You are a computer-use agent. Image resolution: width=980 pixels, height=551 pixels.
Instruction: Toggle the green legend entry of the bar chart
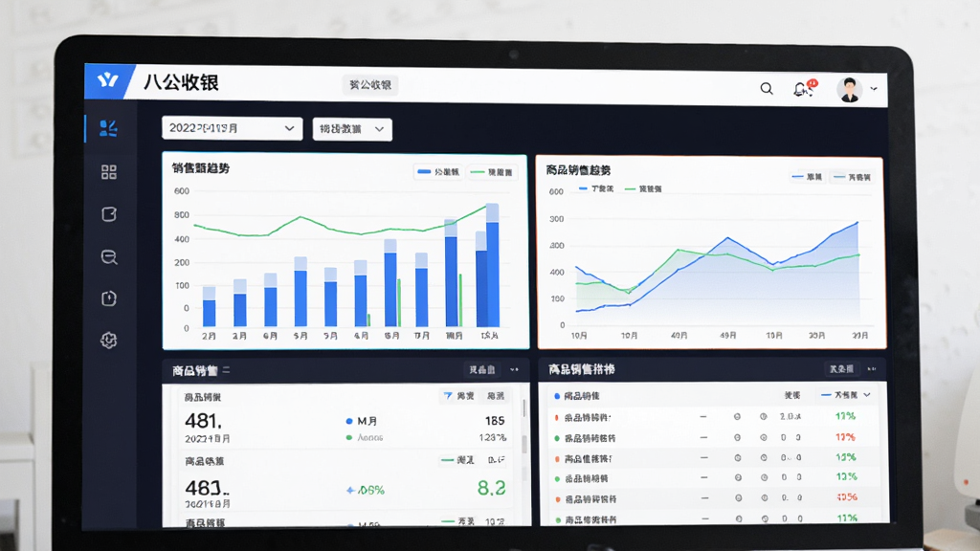(493, 172)
